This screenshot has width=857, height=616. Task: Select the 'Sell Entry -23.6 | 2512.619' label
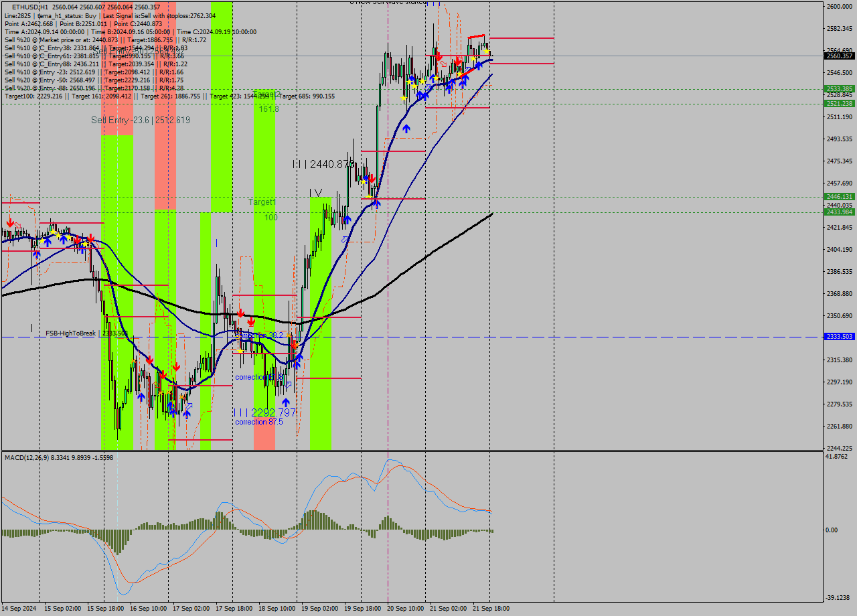141,120
